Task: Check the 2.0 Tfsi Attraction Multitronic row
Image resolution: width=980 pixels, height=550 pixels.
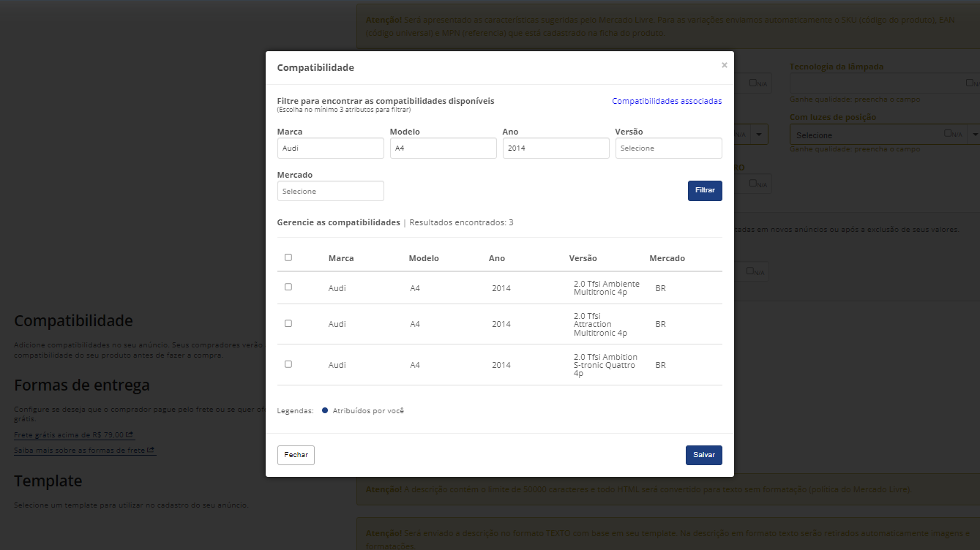Action: pos(288,323)
